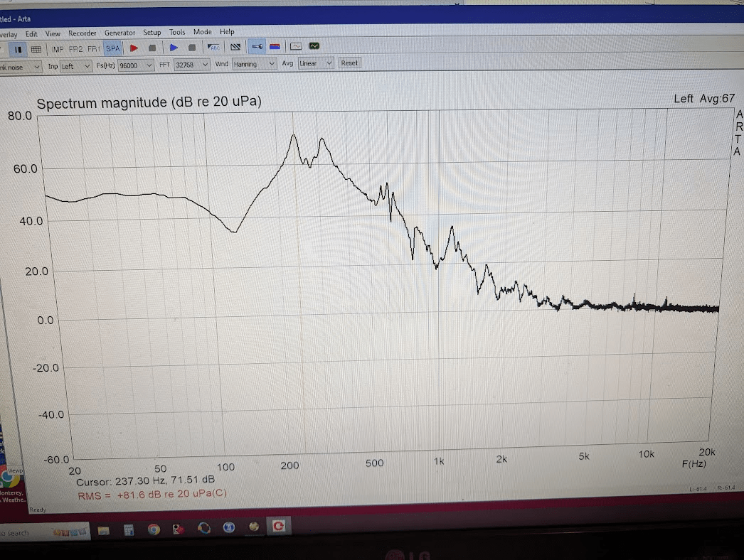Click the ABC text overlay icon
Screen dimensions: 744x560
(x=214, y=47)
